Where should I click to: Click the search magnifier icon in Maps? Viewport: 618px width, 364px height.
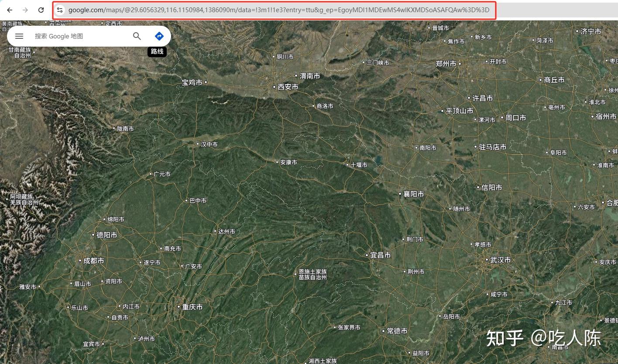coord(137,36)
